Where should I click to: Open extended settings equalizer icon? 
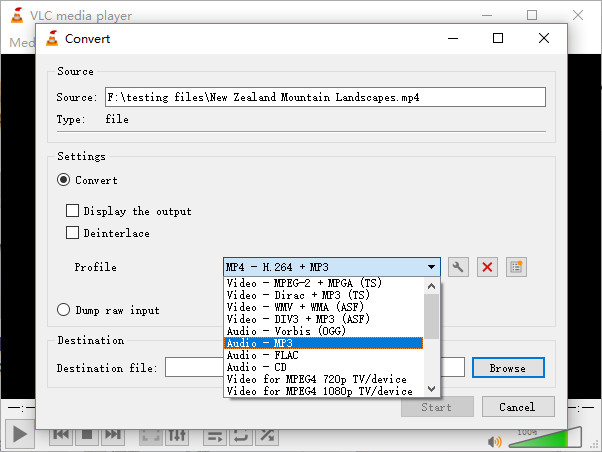(177, 435)
